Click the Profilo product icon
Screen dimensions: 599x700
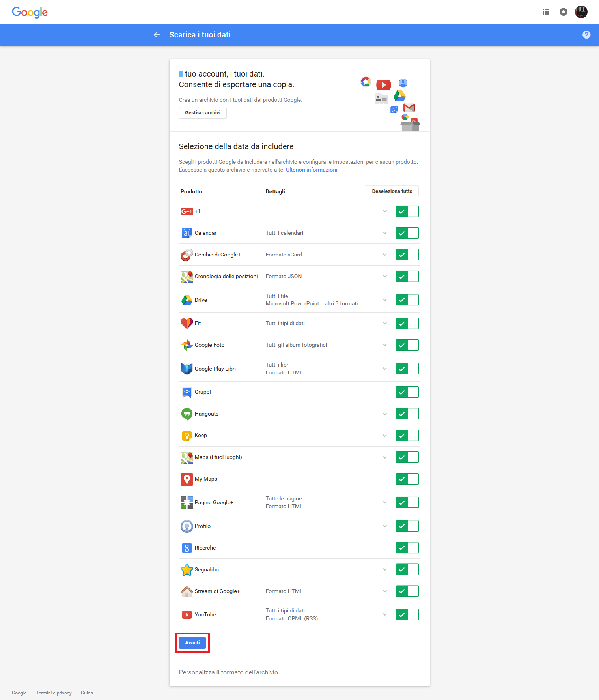(187, 526)
